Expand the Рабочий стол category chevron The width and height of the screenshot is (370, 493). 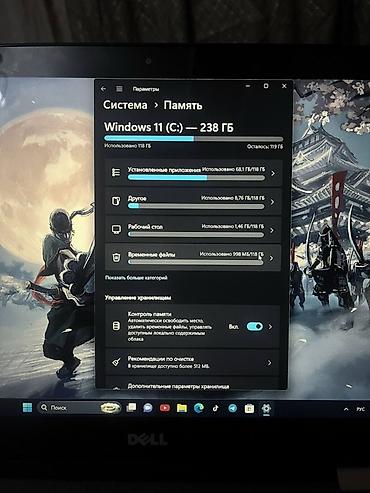point(272,230)
